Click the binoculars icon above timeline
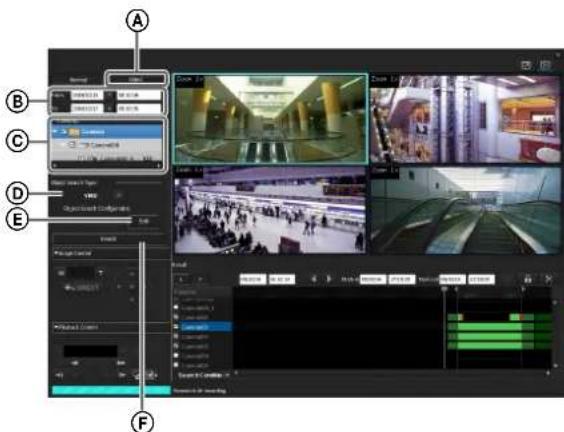564x432 pixels. [528, 279]
